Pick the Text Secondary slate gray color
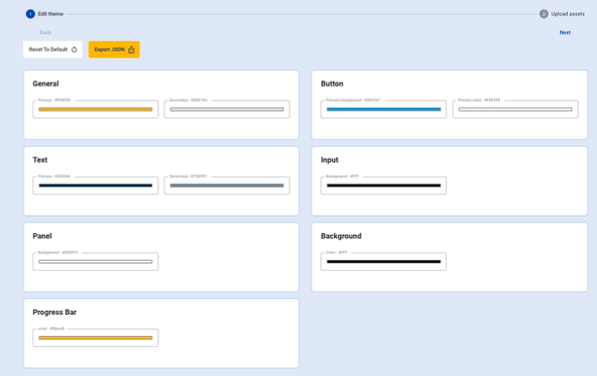The width and height of the screenshot is (597, 376). (x=227, y=186)
